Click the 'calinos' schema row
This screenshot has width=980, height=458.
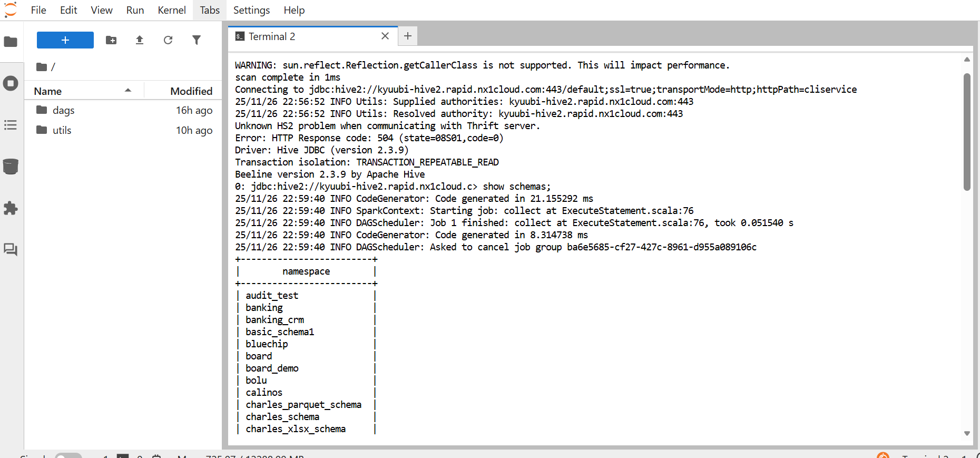pyautogui.click(x=264, y=393)
